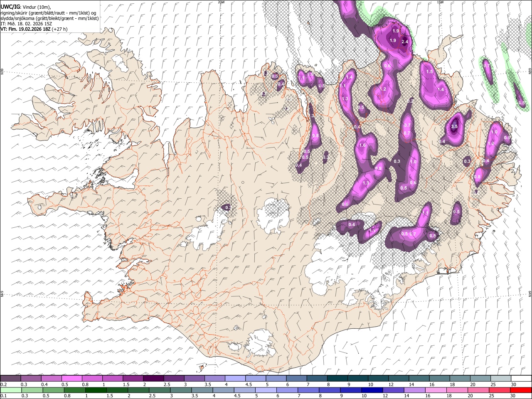
Task: Select the 6 swatch in lower legend row
Action: (x=287, y=390)
